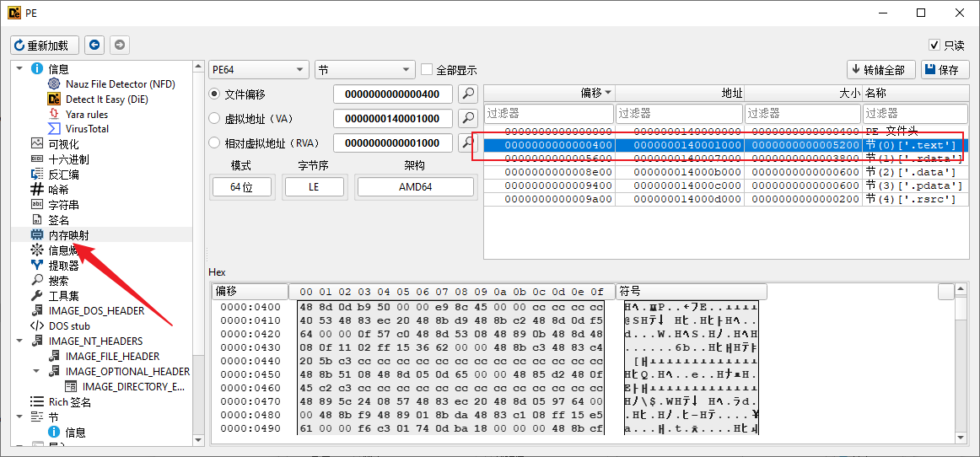Enable the 全部显示 show all checkbox
This screenshot has width=980, height=457.
(428, 70)
